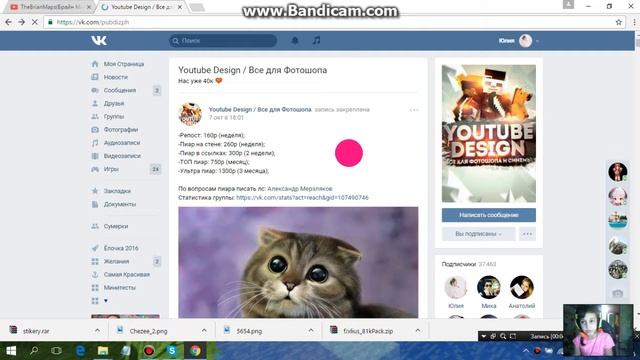Open Task View in the taskbar
640x360 pixels.
56,351
